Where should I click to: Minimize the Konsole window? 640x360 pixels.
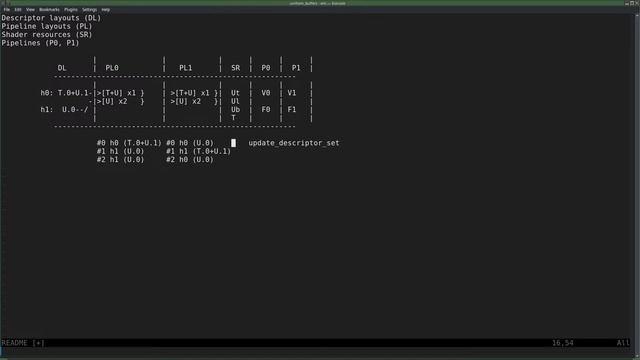click(x=627, y=3)
